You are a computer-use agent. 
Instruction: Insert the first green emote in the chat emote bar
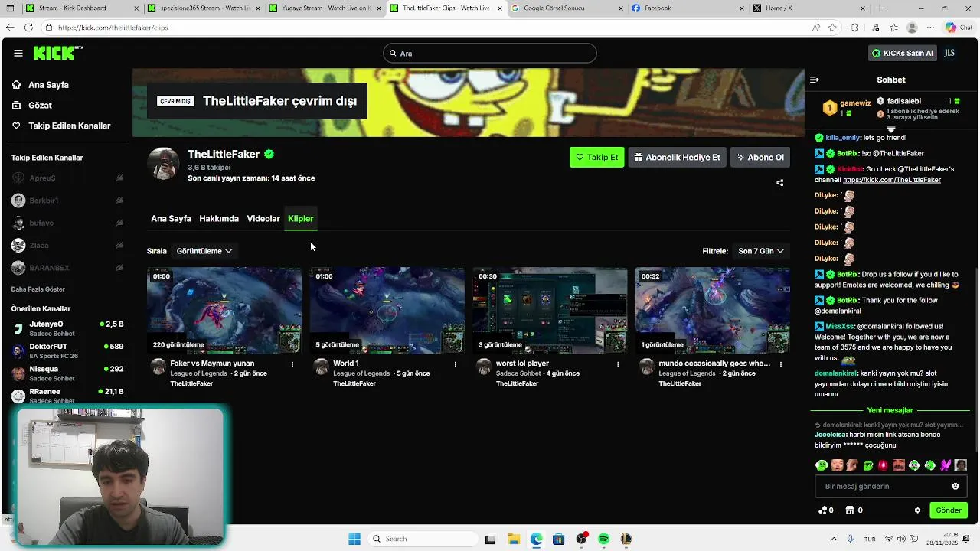tap(822, 465)
